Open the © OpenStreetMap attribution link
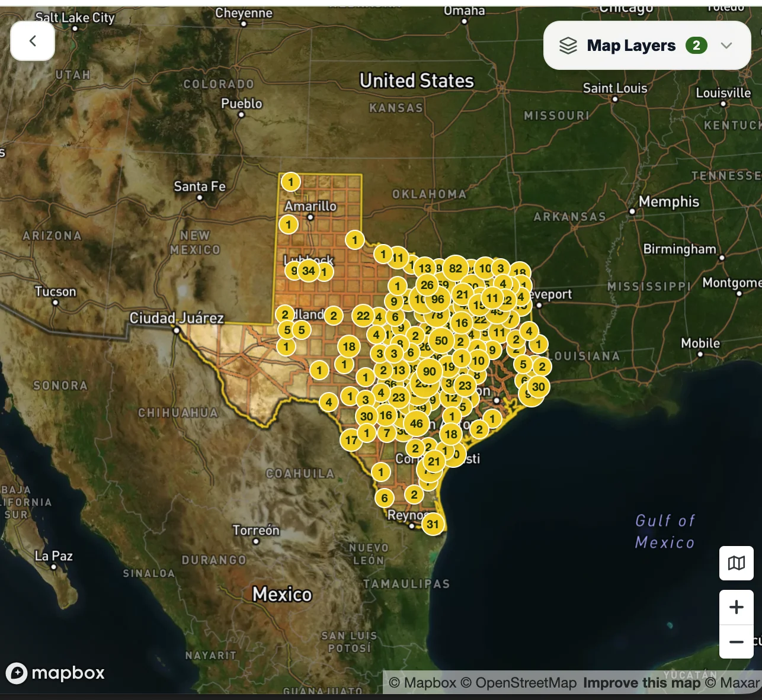 point(518,683)
